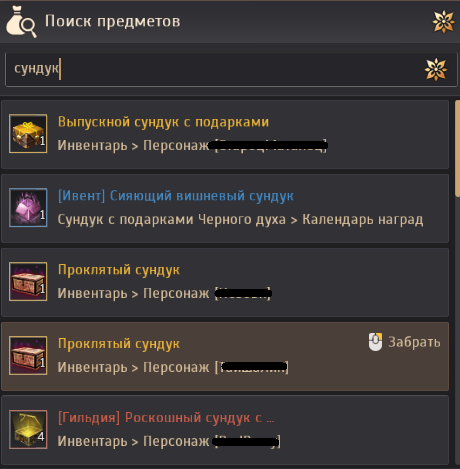Screen dimensions: 460x469
Task: Select the graduation gift chest icon
Action: [x=28, y=134]
